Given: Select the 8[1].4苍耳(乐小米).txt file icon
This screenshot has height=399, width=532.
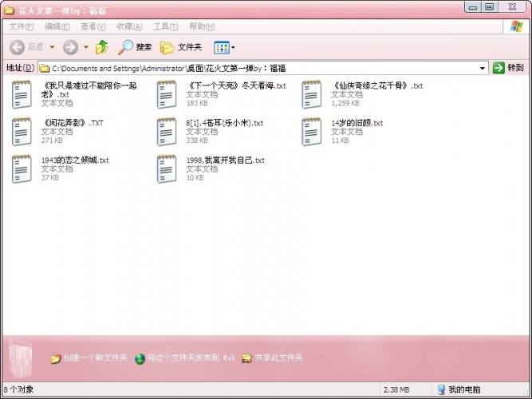Looking at the screenshot, I should (x=167, y=131).
